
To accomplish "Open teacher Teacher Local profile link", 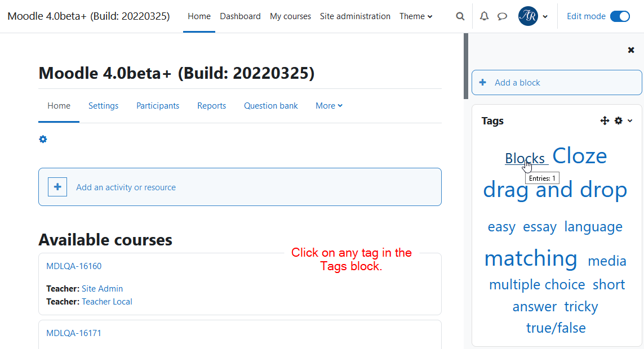I will [x=107, y=302].
